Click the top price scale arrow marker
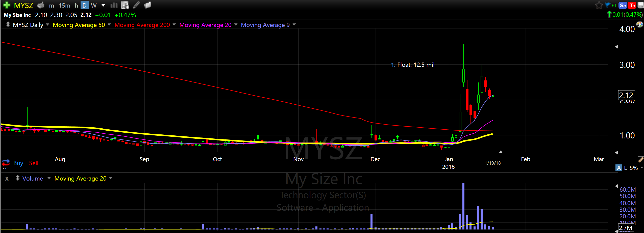This screenshot has height=233, width=644. click(x=616, y=46)
